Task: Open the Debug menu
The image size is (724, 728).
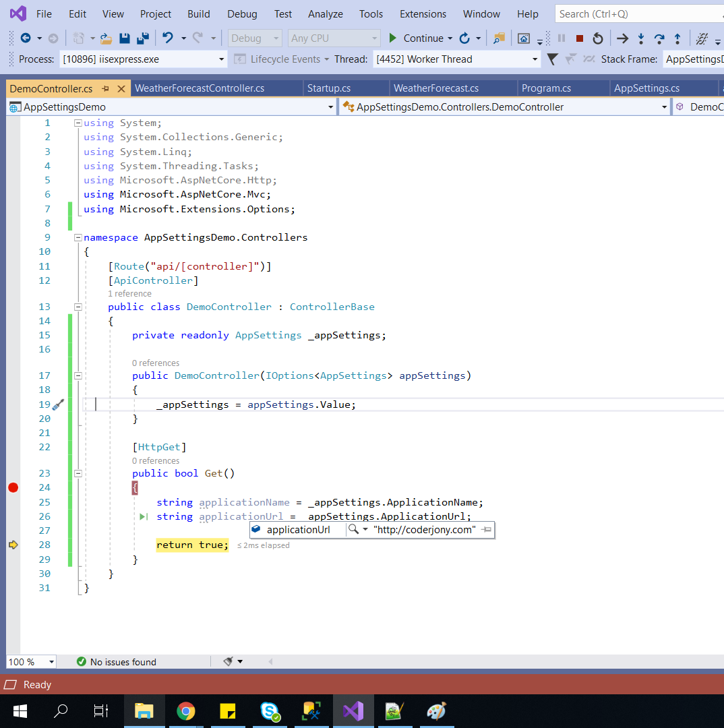Action: click(x=242, y=13)
